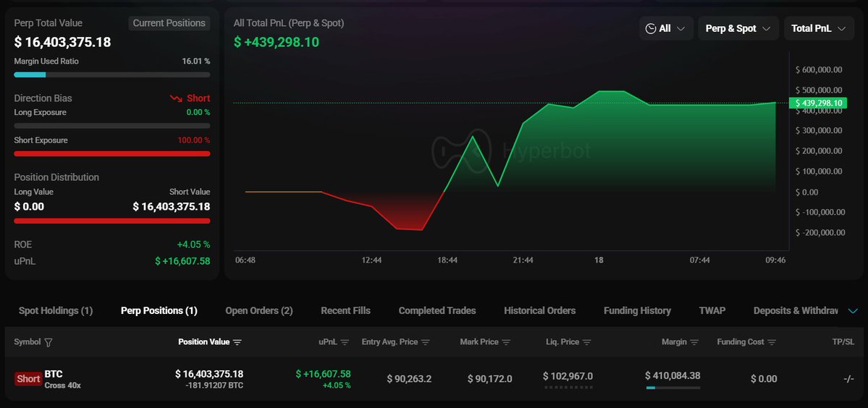868x408 pixels.
Task: Click the uPnL column sort icon
Action: click(x=345, y=342)
